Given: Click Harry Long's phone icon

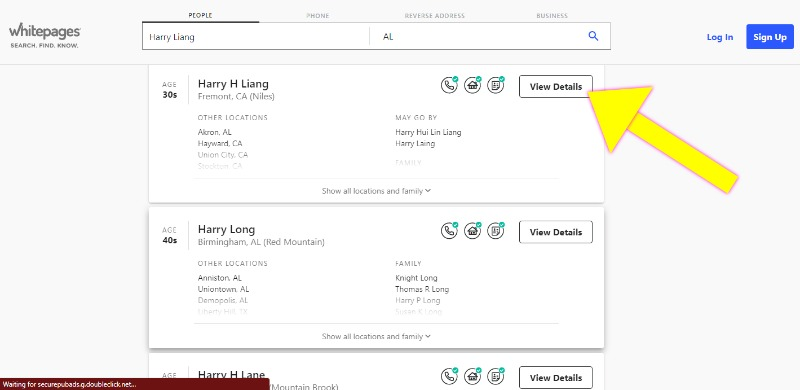Looking at the screenshot, I should pyautogui.click(x=449, y=231).
